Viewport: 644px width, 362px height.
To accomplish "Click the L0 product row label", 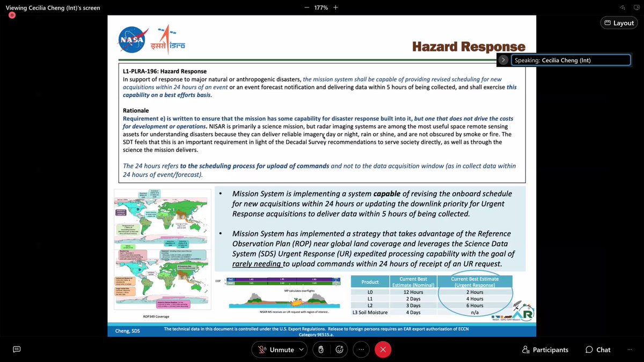I will click(370, 292).
